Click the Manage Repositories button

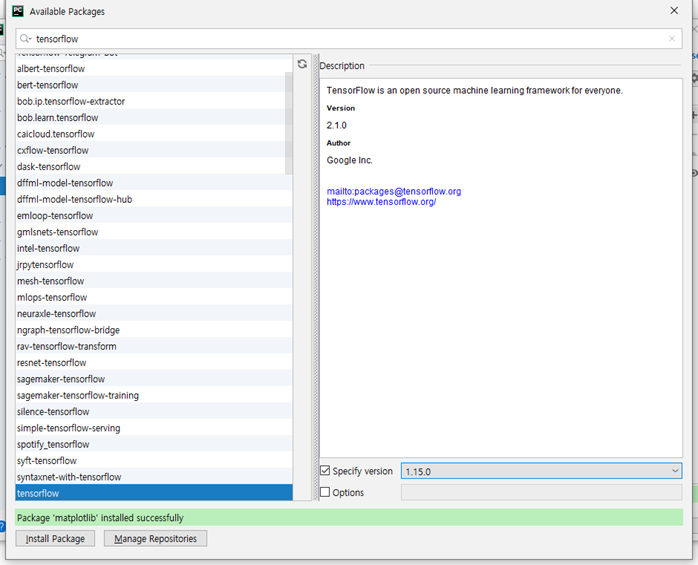click(x=155, y=538)
